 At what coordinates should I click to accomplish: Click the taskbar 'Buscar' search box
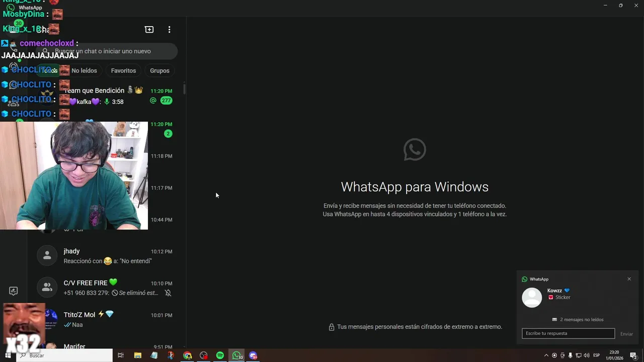(64, 355)
